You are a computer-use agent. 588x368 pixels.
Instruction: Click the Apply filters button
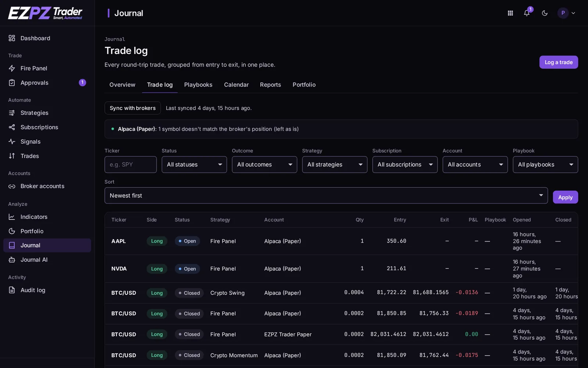click(x=565, y=197)
